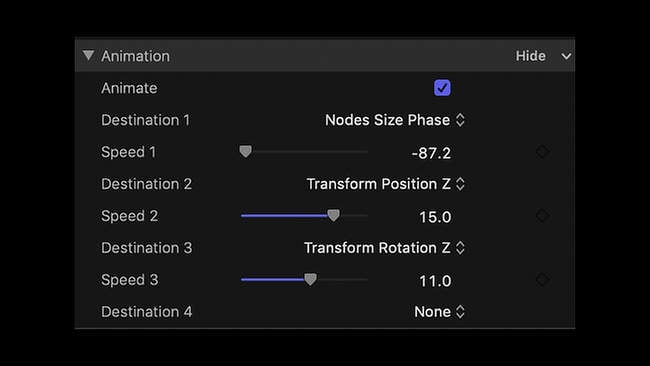Collapse the Animation section disclosure triangle

click(88, 56)
